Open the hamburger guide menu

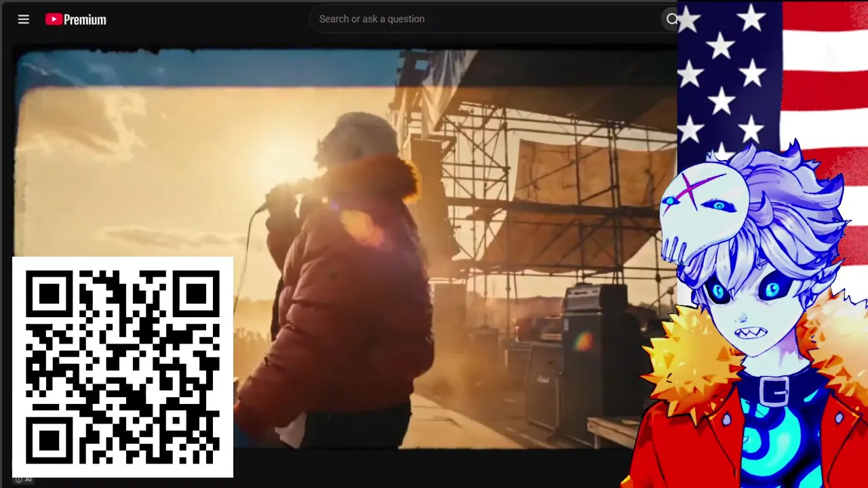[24, 19]
